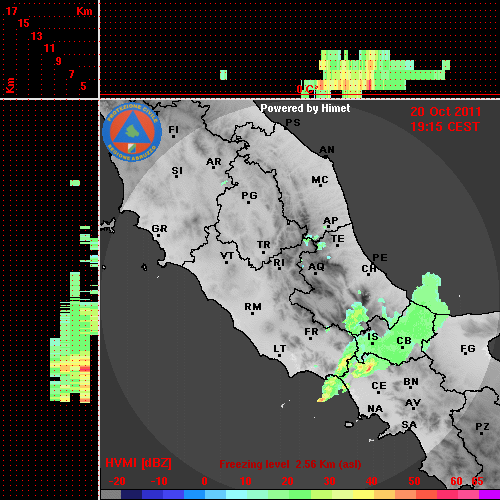Image resolution: width=500 pixels, height=500 pixels.
Task: Click the time '19:15 CEST'
Action: pyautogui.click(x=445, y=127)
